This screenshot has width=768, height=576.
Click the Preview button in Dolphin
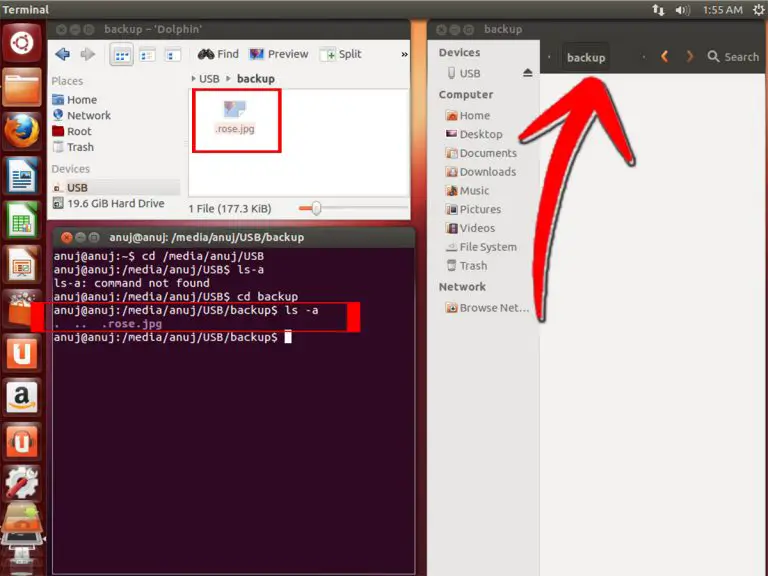278,54
